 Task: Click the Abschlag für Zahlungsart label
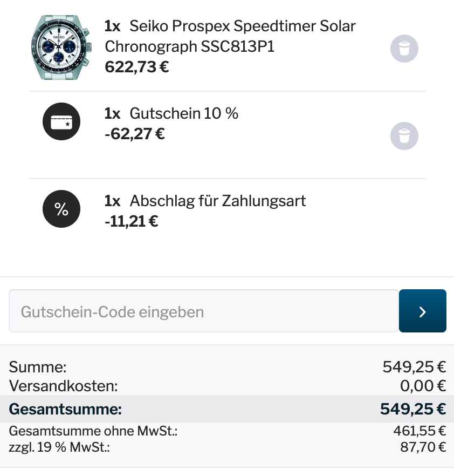tap(217, 201)
